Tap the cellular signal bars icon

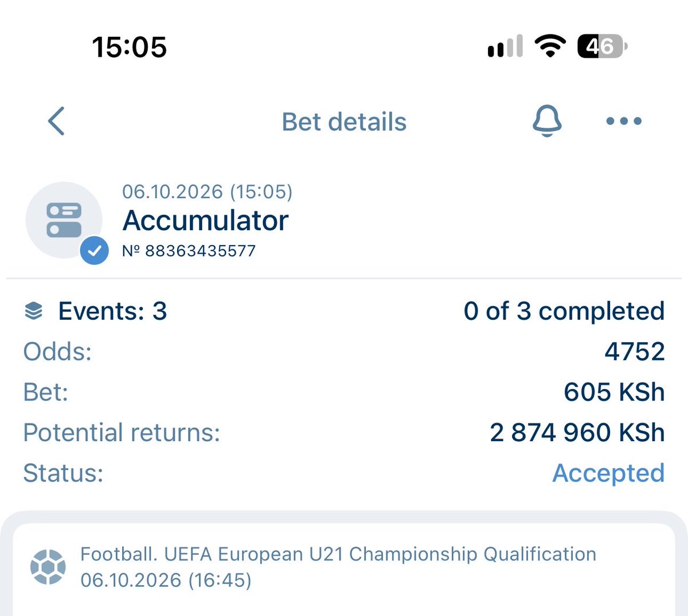pos(505,46)
